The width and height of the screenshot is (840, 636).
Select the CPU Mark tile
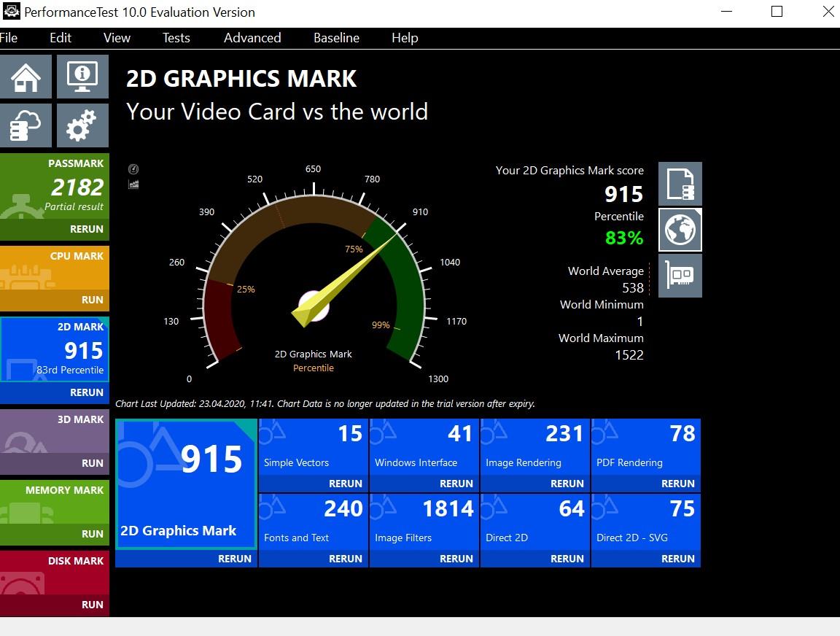click(x=55, y=268)
